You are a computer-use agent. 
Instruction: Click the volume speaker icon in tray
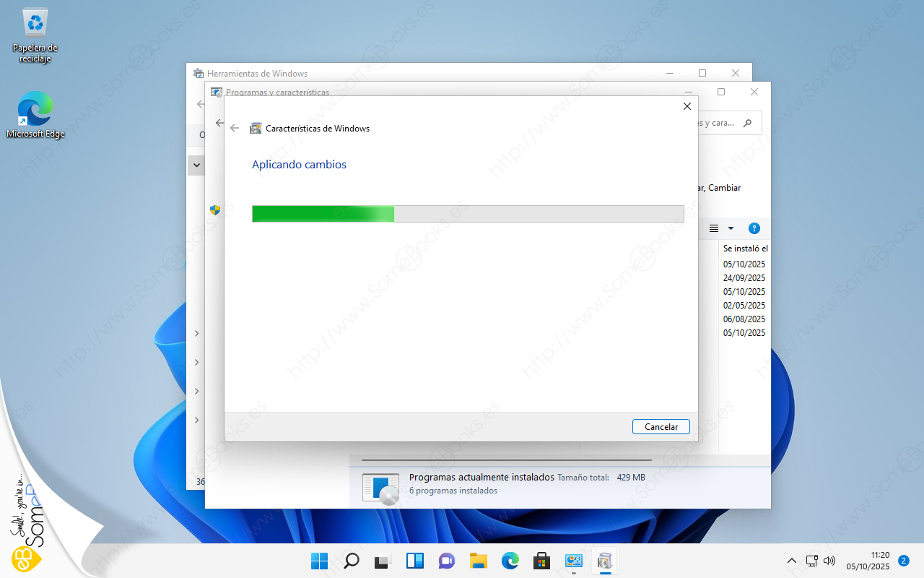[829, 561]
